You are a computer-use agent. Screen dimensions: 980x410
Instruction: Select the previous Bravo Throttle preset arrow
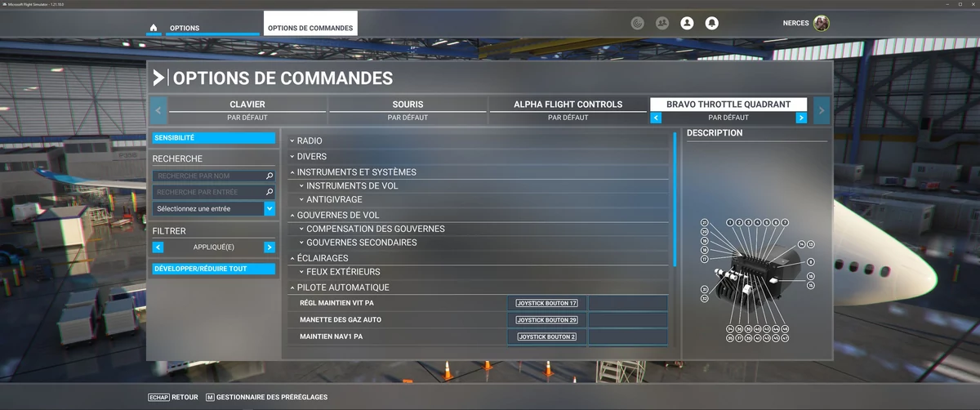click(x=656, y=118)
